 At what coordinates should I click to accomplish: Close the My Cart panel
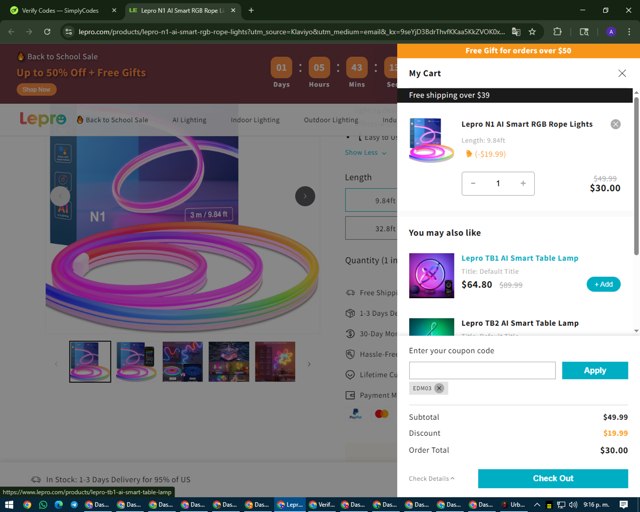(x=622, y=73)
